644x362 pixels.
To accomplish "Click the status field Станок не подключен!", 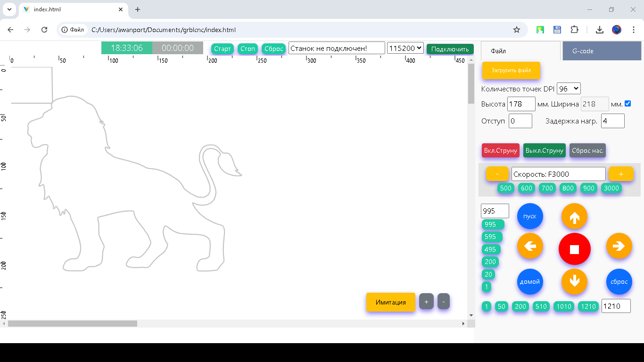I will 337,48.
